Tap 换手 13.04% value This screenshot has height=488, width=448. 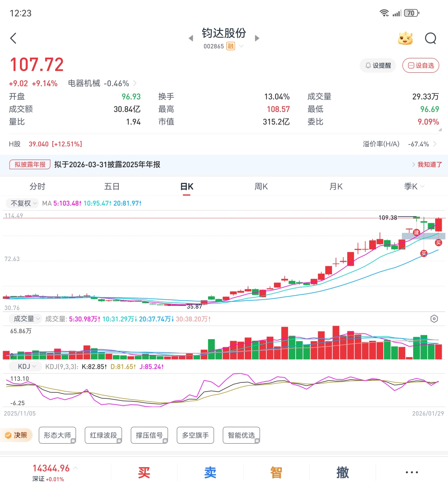tap(277, 96)
